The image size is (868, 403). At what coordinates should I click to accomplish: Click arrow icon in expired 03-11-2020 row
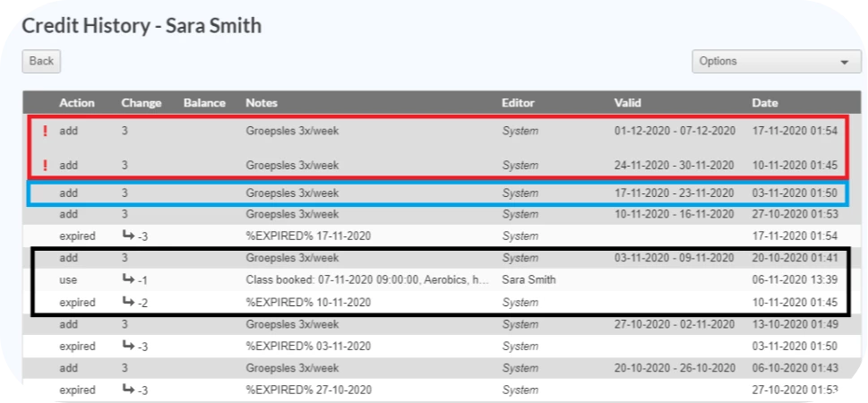128,346
